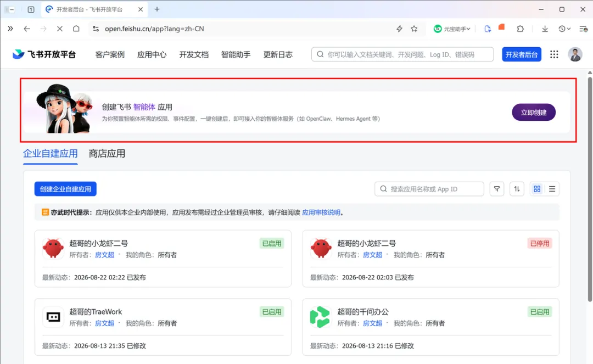Focus the 搜索应用名称或 App ID field
This screenshot has width=593, height=364.
pyautogui.click(x=429, y=189)
